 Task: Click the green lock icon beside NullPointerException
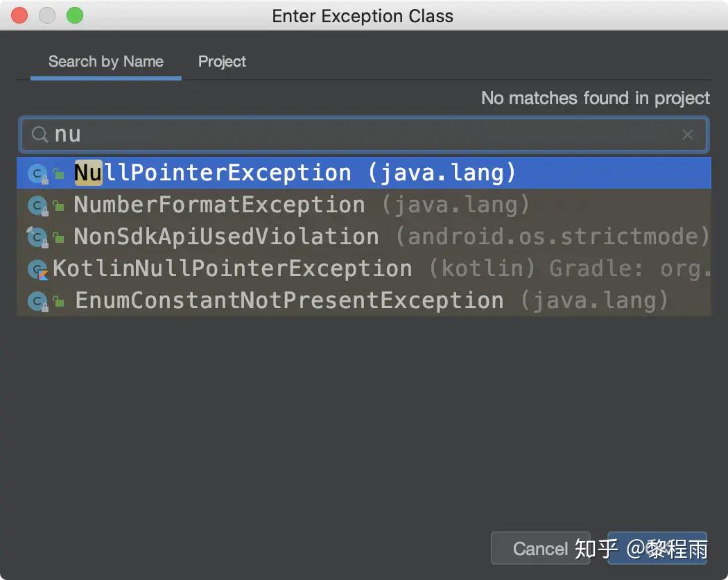58,173
